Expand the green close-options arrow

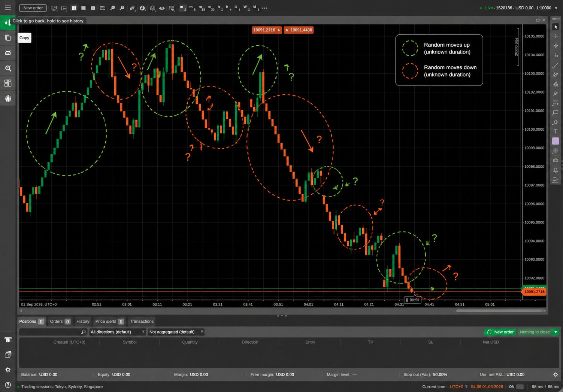pyautogui.click(x=556, y=332)
